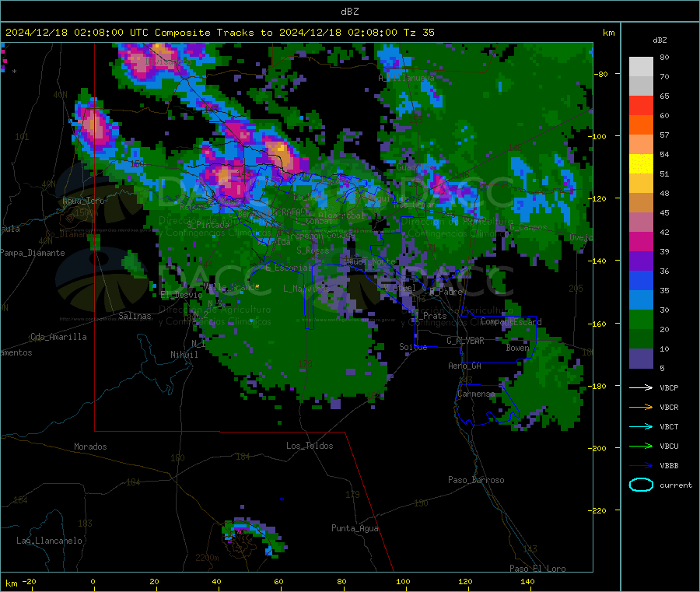
Task: Click the 'Valle_Grande' map label
Action: (x=231, y=287)
